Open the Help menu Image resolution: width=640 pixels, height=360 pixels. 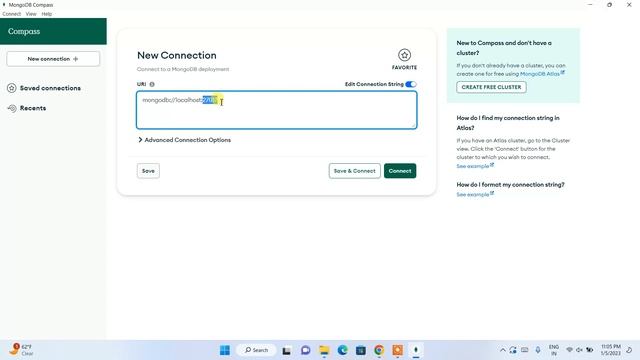pyautogui.click(x=47, y=14)
